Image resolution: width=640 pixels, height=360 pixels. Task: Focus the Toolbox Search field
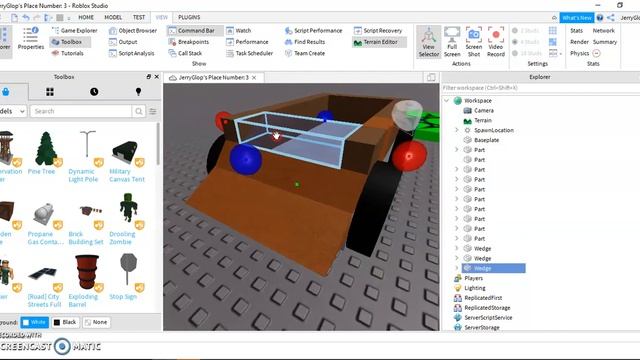[81, 111]
